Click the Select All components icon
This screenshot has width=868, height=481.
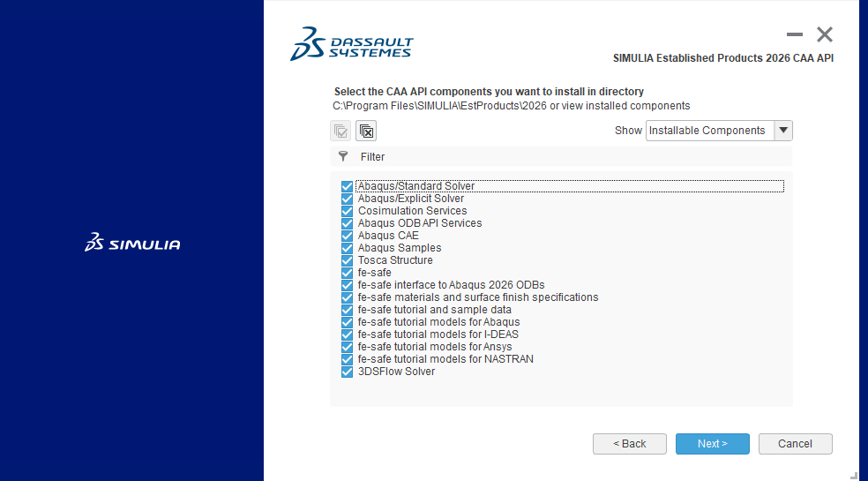coord(340,132)
